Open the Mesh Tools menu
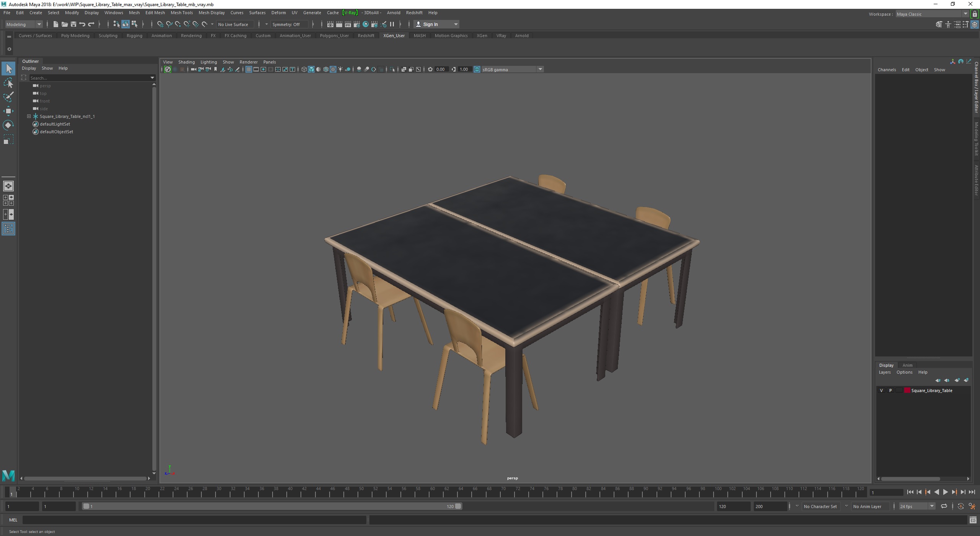980x536 pixels. 181,13
